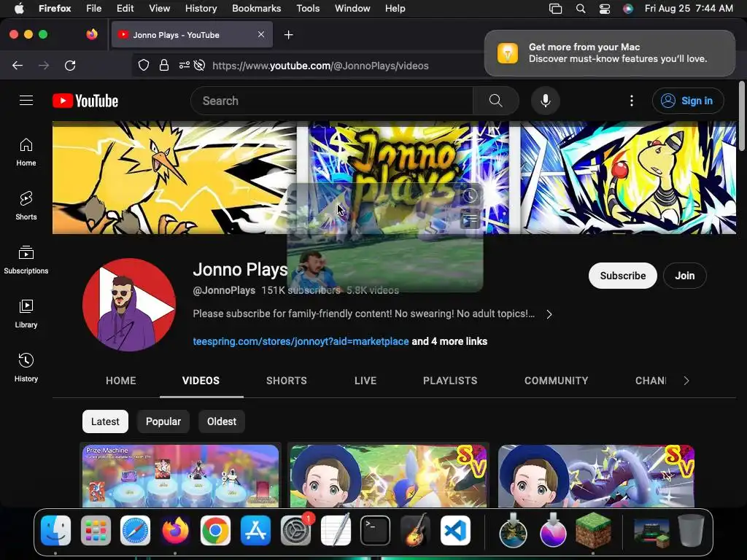Switch to the HOME channel tab
Viewport: 747px width, 560px height.
click(121, 381)
